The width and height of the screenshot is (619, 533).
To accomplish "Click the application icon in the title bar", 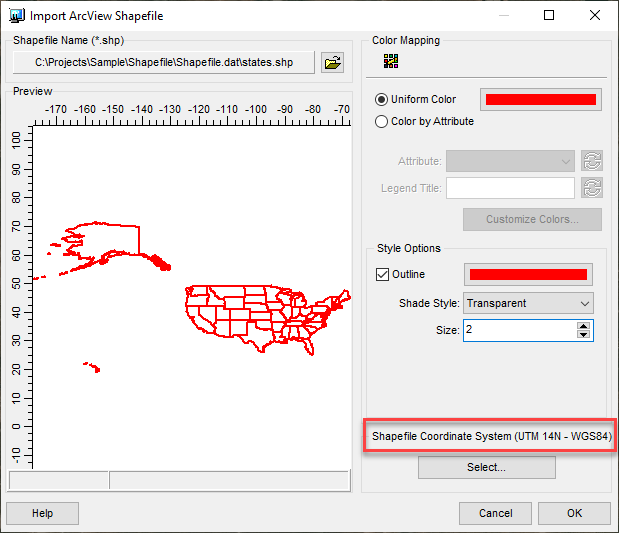I will click(x=17, y=15).
